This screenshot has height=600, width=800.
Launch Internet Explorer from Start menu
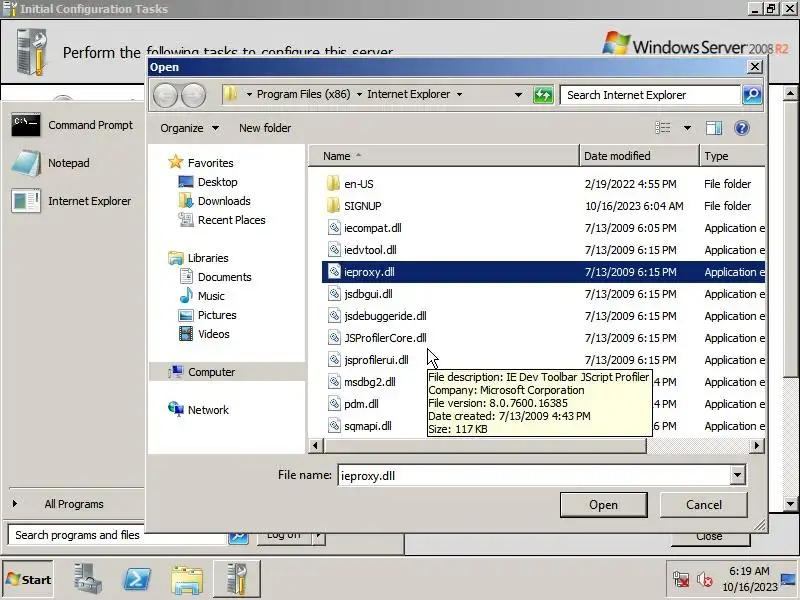tap(71, 201)
